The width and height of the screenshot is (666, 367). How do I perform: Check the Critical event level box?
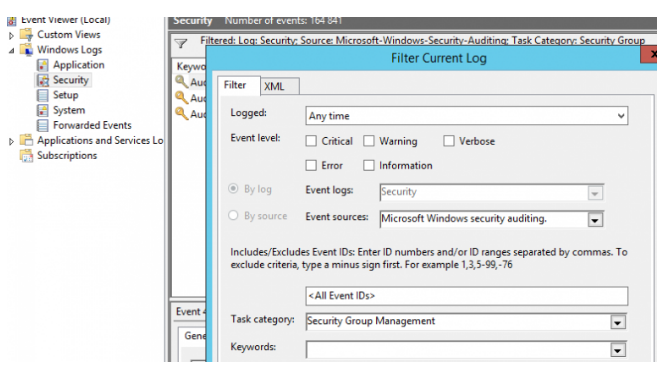[311, 141]
